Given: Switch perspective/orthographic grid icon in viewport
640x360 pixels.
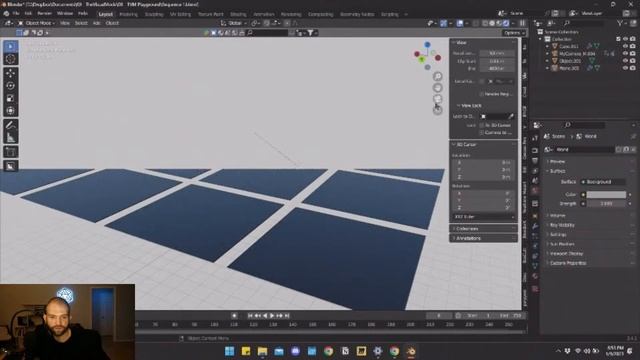Looking at the screenshot, I should point(438,110).
